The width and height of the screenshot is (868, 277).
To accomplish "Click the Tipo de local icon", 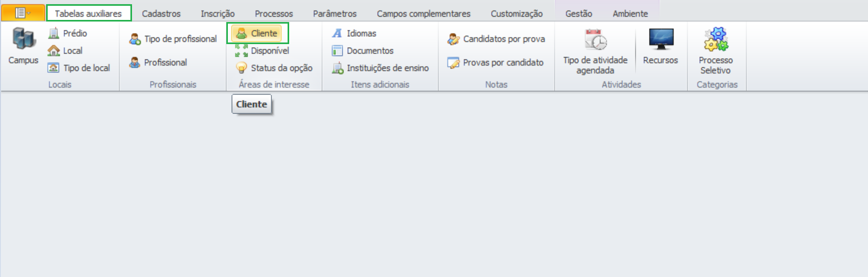I will click(53, 68).
